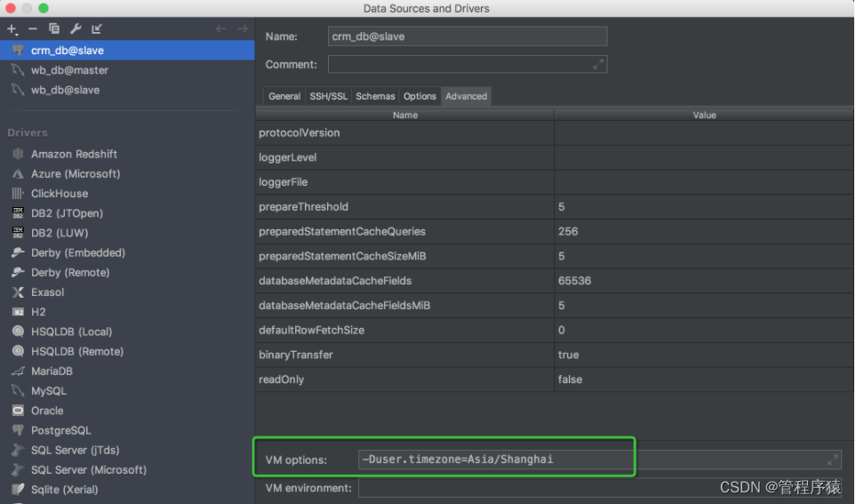Select the wb_db@master data source
Viewport: 856px width, 504px height.
[x=127, y=70]
